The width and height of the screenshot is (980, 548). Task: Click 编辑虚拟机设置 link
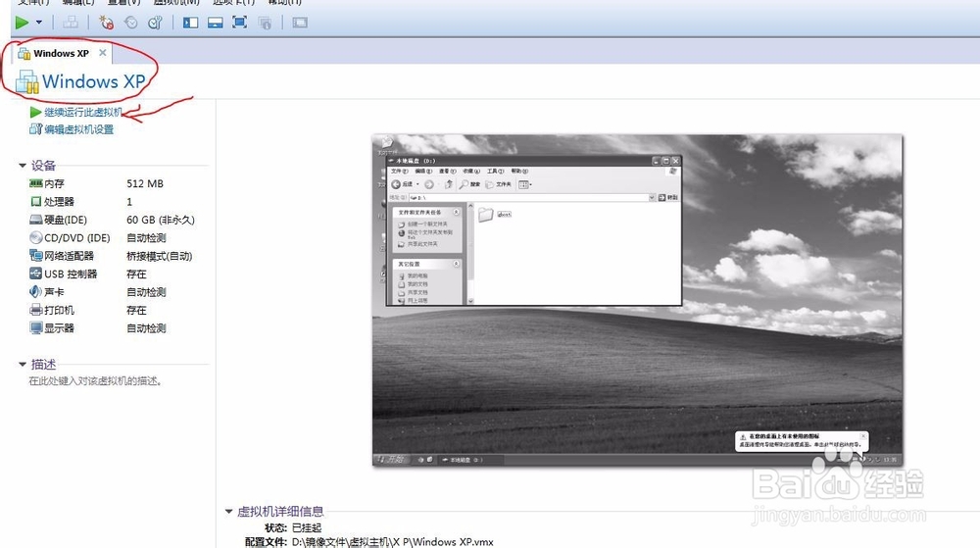pyautogui.click(x=78, y=129)
